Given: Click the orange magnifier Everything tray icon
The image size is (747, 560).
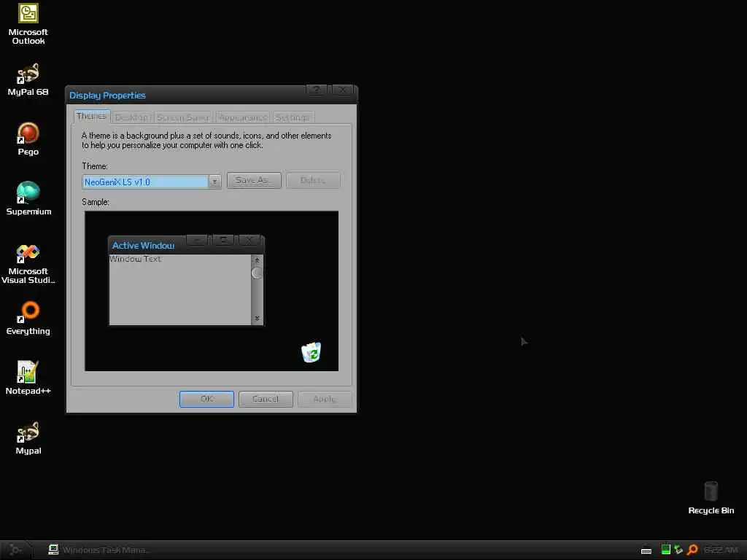Looking at the screenshot, I should [x=692, y=550].
